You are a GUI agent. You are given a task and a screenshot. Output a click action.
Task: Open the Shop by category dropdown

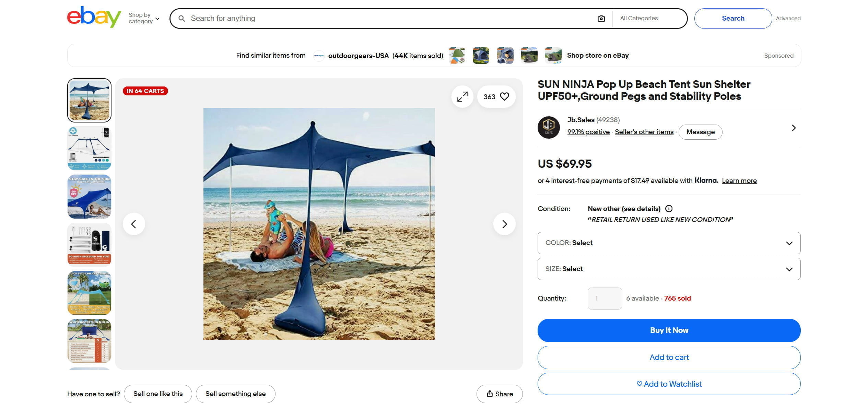click(144, 18)
